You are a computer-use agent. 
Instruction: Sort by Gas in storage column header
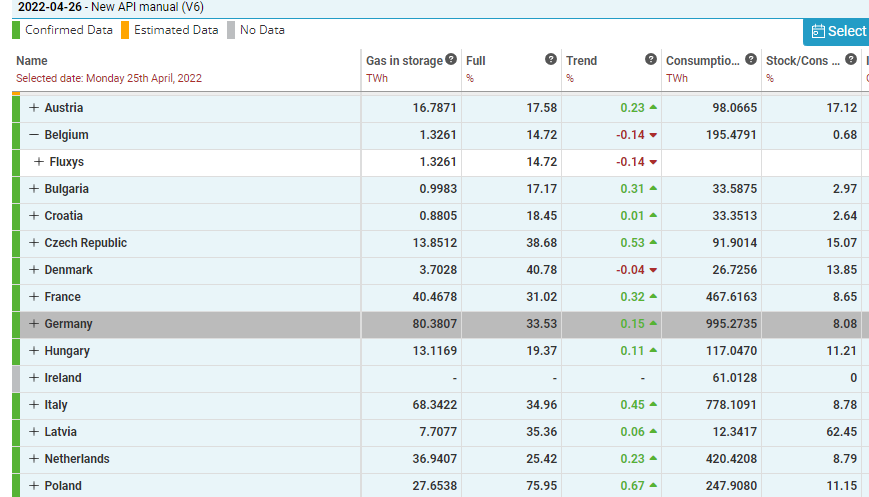coord(404,61)
